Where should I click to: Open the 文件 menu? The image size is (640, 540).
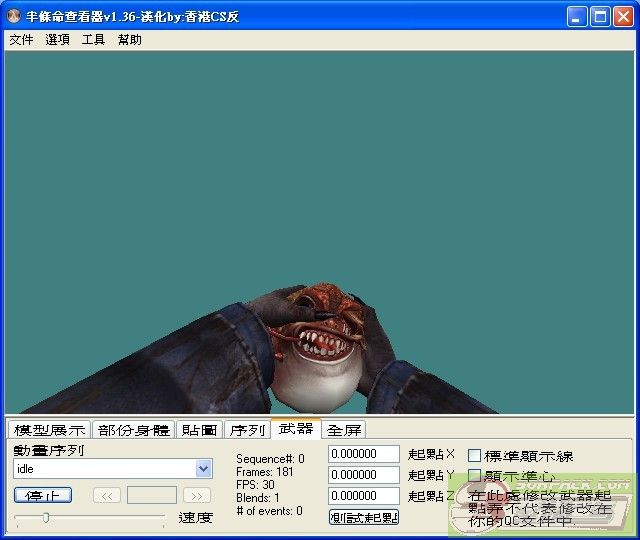[x=21, y=40]
